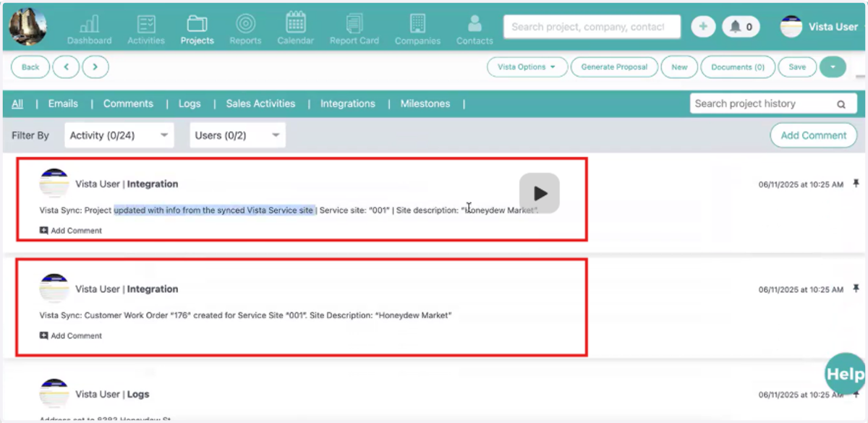Image resolution: width=868 pixels, height=423 pixels.
Task: Click the Vista User name at top right
Action: pyautogui.click(x=833, y=27)
